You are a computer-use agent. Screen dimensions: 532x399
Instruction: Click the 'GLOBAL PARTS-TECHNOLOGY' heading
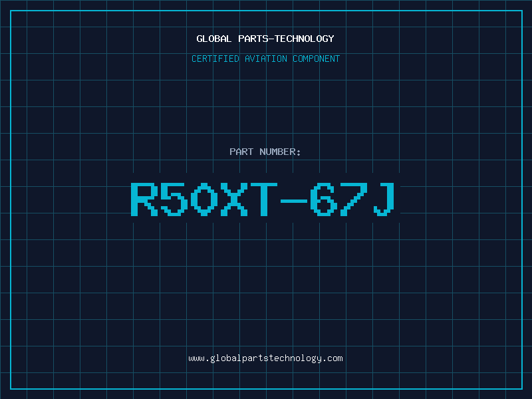265,39
